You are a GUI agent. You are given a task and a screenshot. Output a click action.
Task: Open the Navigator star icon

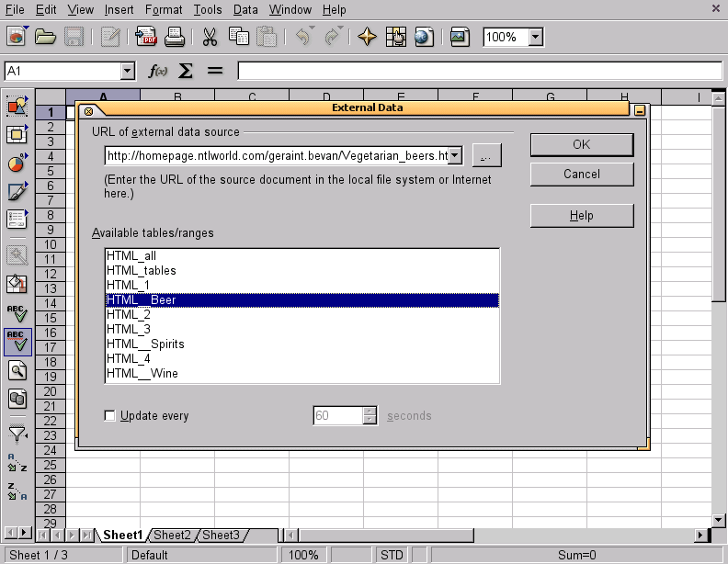pos(367,37)
